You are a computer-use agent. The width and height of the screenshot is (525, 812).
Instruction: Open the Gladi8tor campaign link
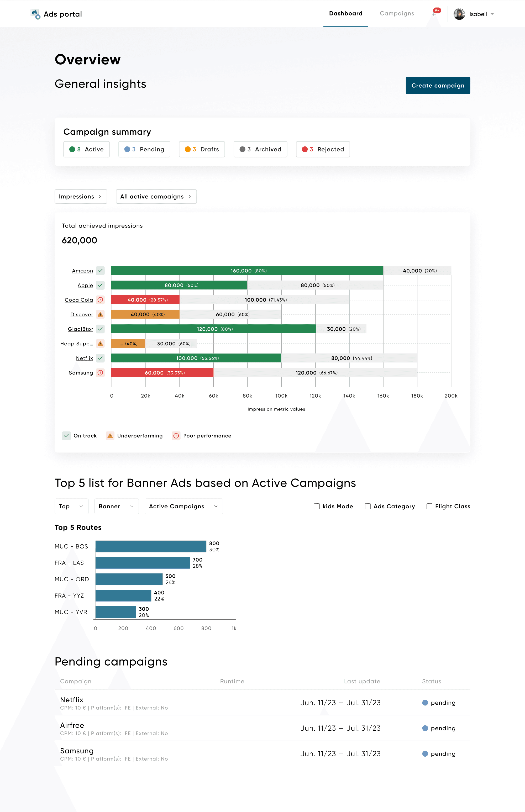coord(80,329)
